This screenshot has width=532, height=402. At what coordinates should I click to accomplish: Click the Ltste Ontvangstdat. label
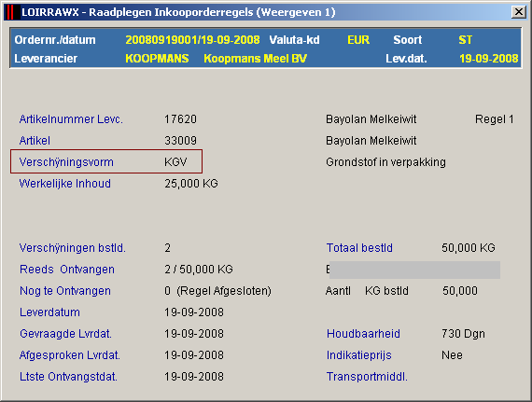[68, 377]
